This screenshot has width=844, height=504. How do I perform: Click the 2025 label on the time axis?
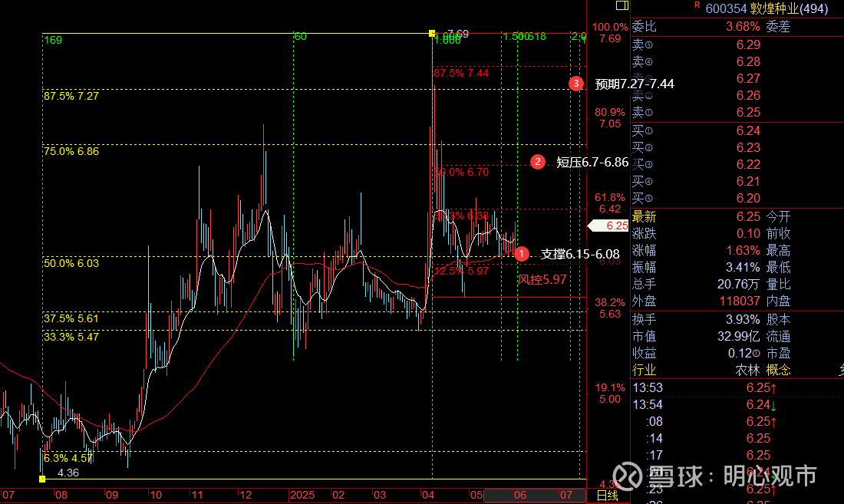click(x=302, y=496)
